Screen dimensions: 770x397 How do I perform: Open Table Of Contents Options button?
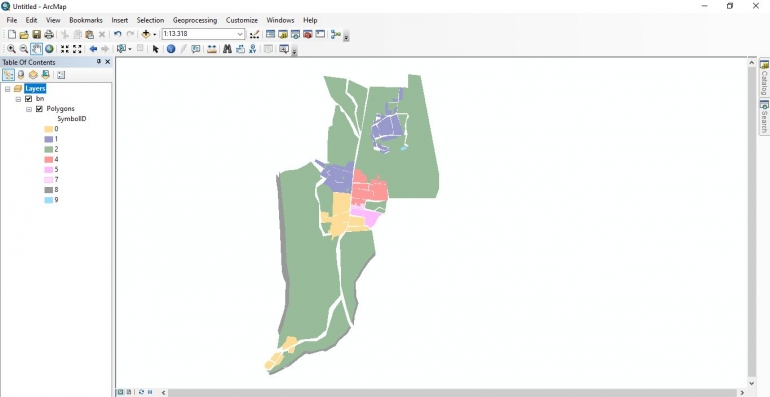(61, 75)
